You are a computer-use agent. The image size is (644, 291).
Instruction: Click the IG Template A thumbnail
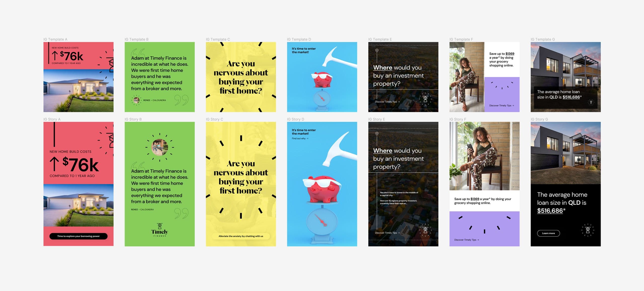click(x=78, y=77)
